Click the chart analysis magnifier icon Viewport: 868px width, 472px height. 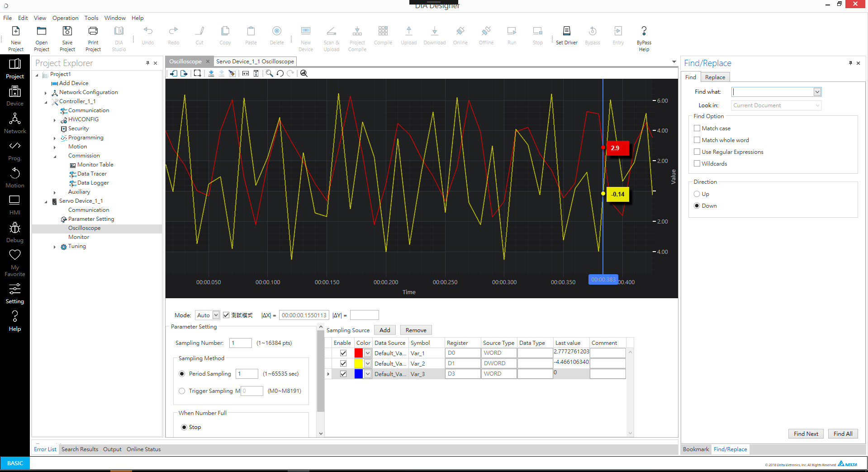[x=304, y=73]
